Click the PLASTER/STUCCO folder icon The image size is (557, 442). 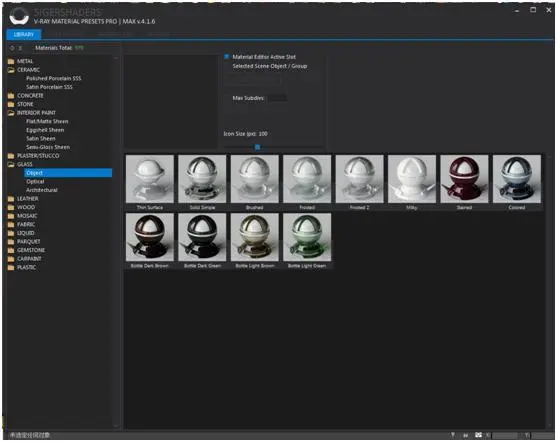click(x=11, y=156)
